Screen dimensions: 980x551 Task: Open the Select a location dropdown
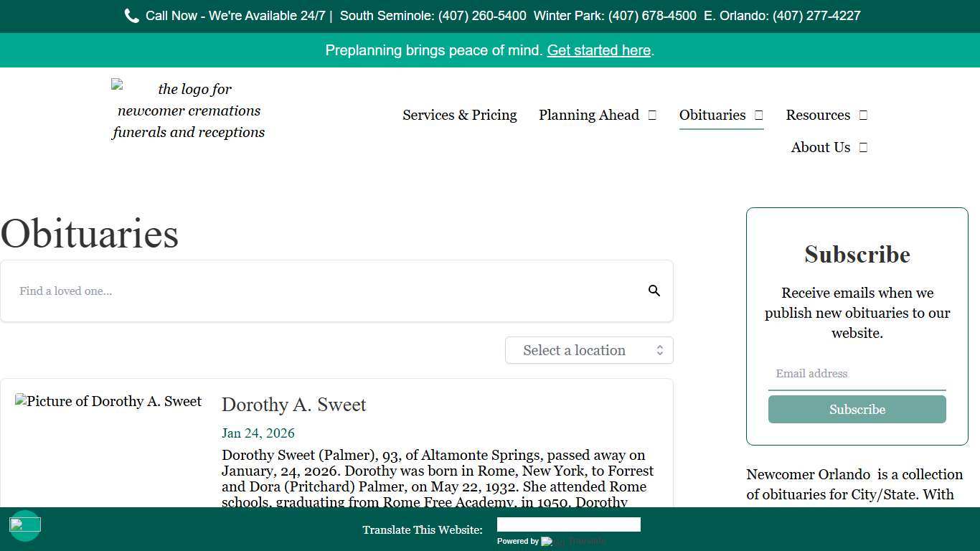pyautogui.click(x=589, y=350)
